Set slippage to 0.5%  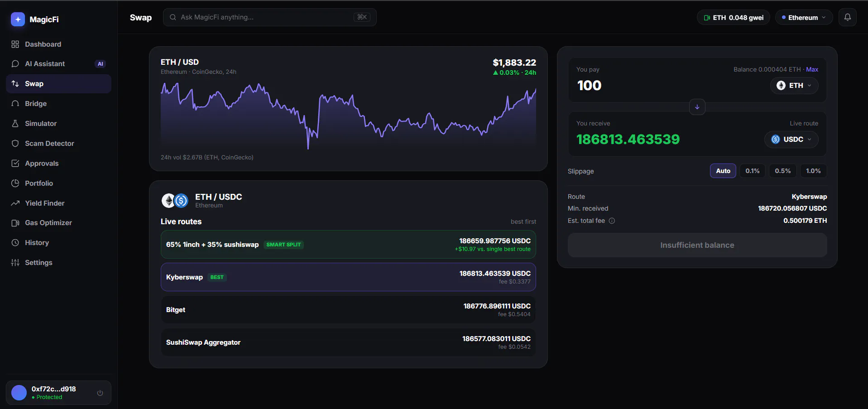click(x=783, y=171)
